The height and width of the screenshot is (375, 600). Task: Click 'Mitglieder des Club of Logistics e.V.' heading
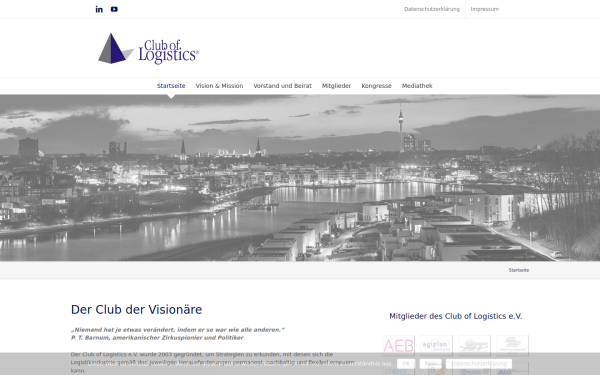click(x=455, y=316)
